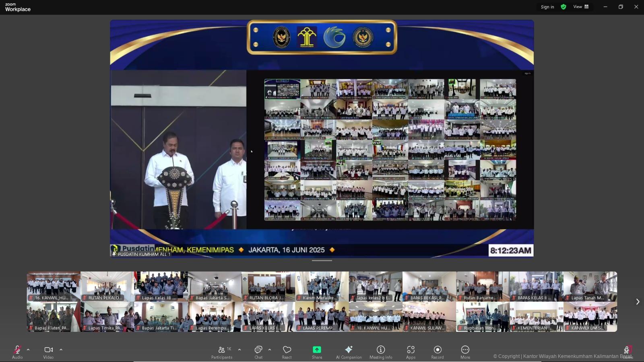Screen dimensions: 644x362
Task: Unmute your microphone via the Audio toggle
Action: pyautogui.click(x=17, y=352)
